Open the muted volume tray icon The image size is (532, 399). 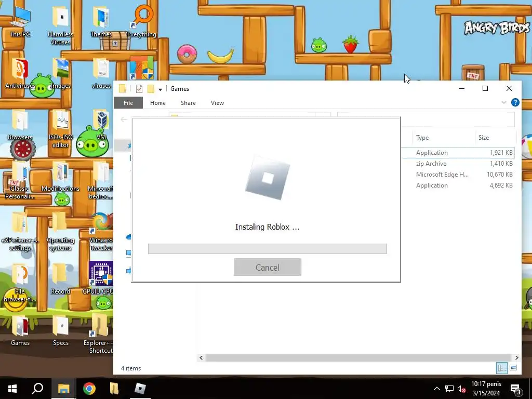[x=461, y=389]
